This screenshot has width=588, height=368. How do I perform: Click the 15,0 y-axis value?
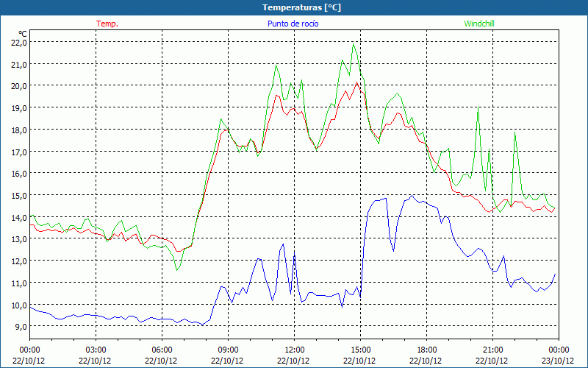pyautogui.click(x=19, y=196)
